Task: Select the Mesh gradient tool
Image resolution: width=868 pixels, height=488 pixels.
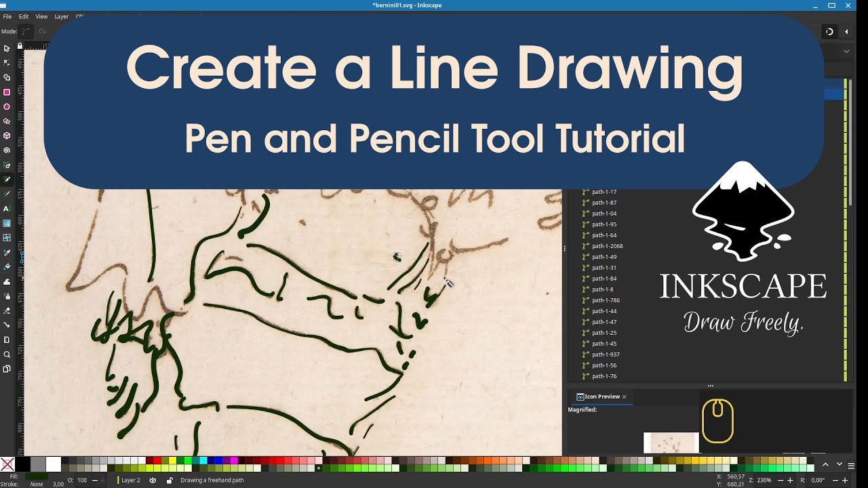Action: (x=7, y=238)
